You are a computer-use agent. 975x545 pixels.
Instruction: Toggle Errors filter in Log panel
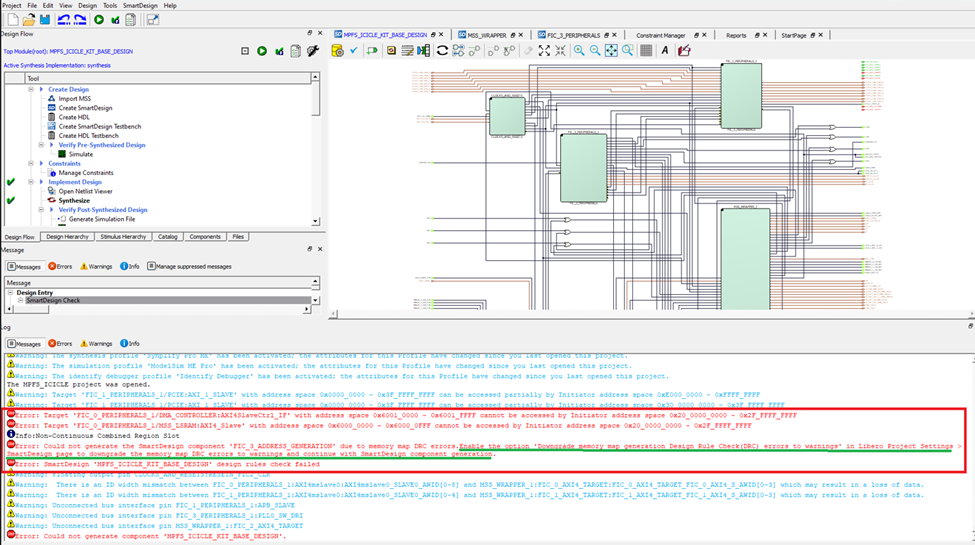click(60, 343)
